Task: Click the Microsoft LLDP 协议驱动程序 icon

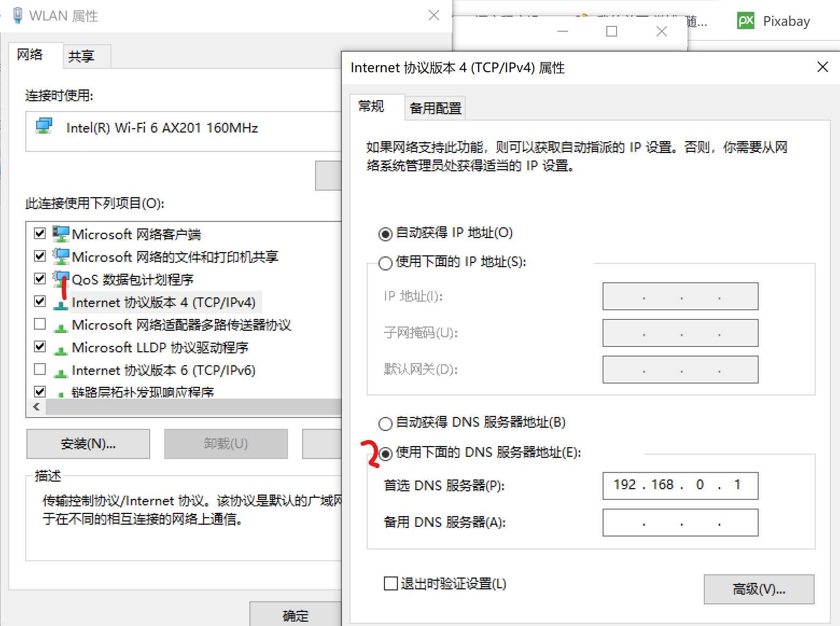Action: (x=61, y=349)
